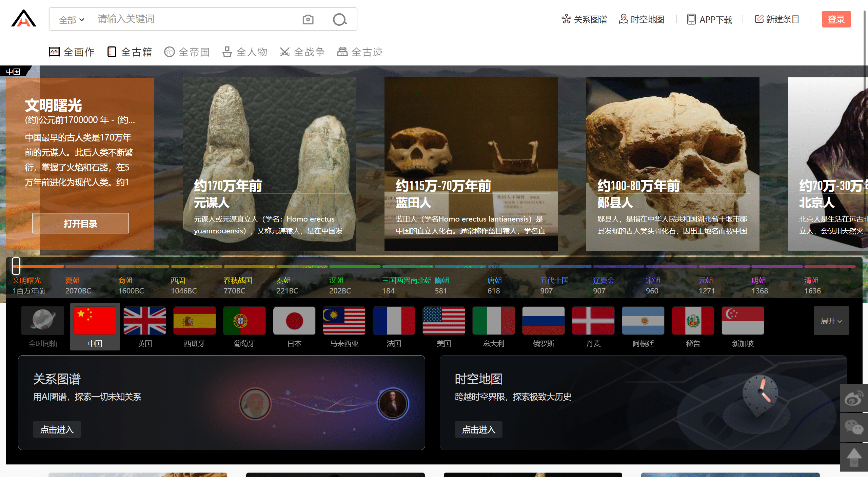Open the 全人物 tab

(245, 52)
